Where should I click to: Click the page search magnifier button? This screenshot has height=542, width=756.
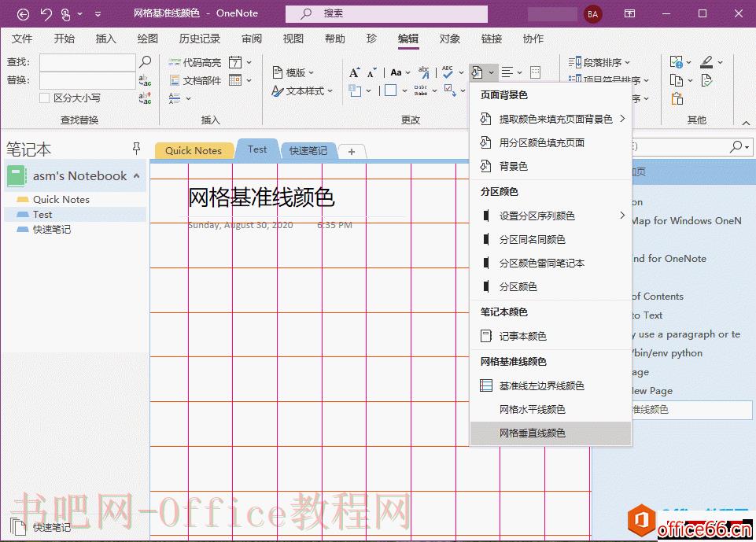(x=736, y=146)
